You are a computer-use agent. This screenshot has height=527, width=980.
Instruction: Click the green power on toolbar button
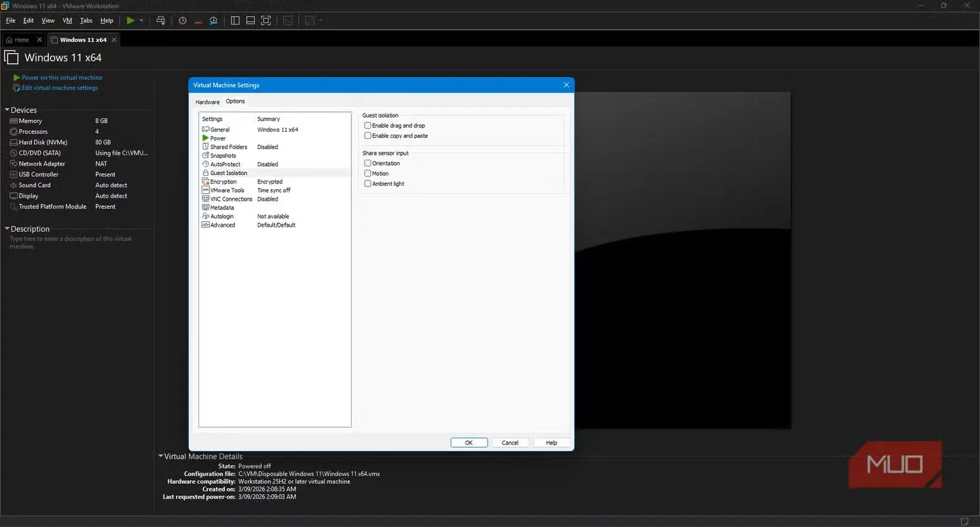pos(130,20)
